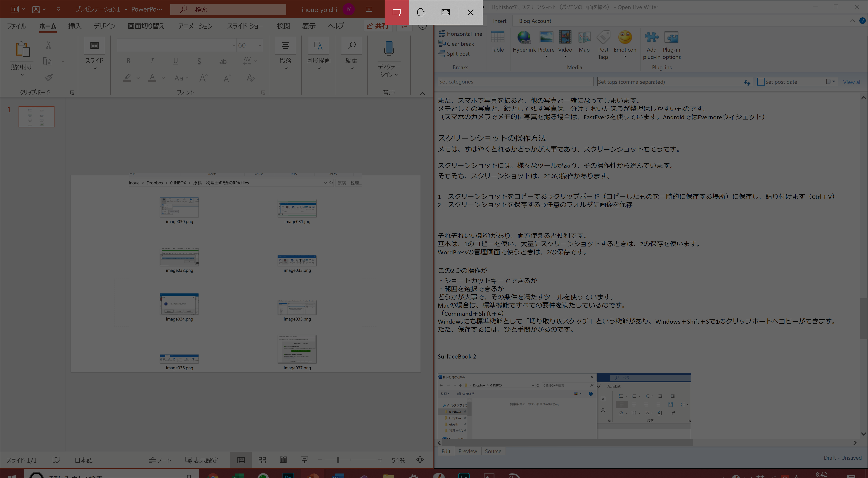Click the PowerPoint 検索 search box

click(x=228, y=10)
